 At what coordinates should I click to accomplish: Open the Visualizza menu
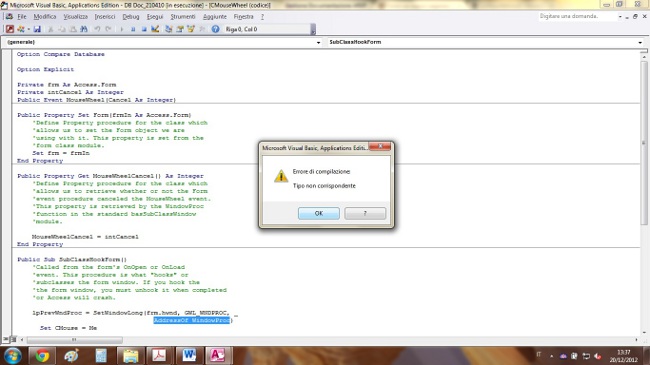[x=75, y=17]
